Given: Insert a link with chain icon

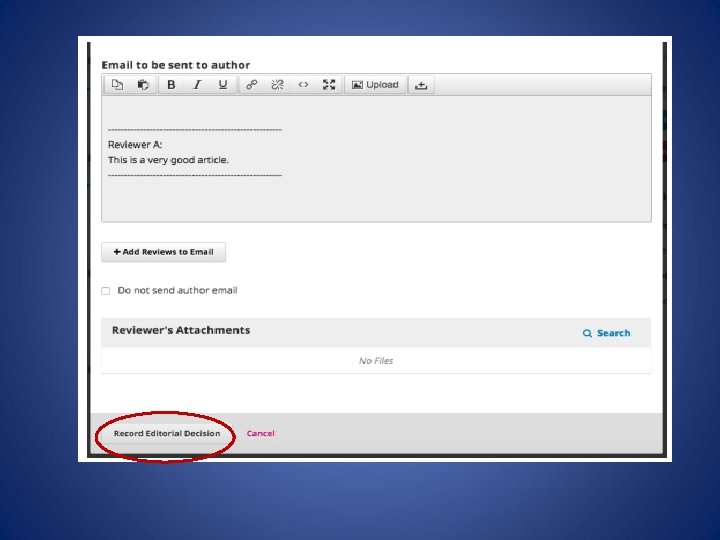Looking at the screenshot, I should coord(252,85).
